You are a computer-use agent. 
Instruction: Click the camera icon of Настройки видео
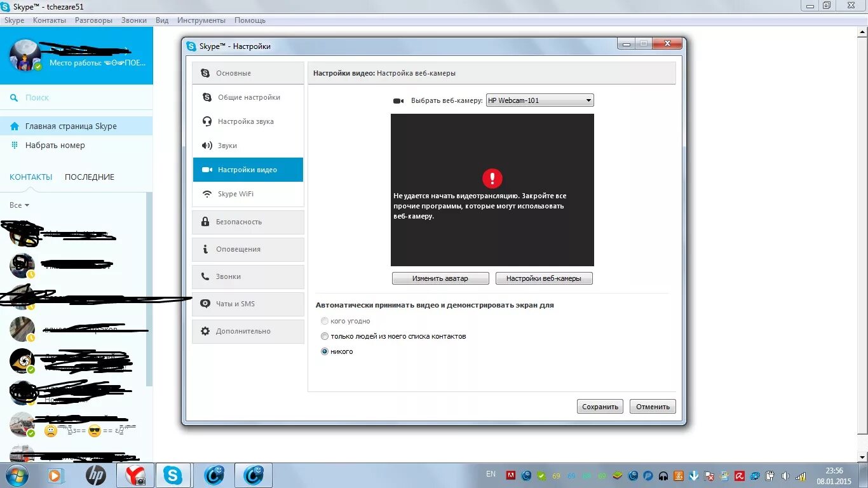click(x=207, y=170)
